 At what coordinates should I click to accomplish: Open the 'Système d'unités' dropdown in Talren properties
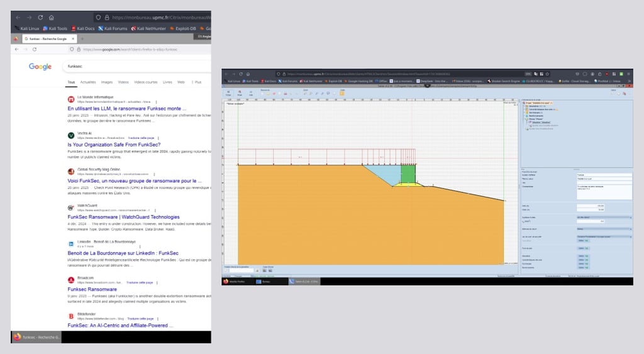point(604,218)
